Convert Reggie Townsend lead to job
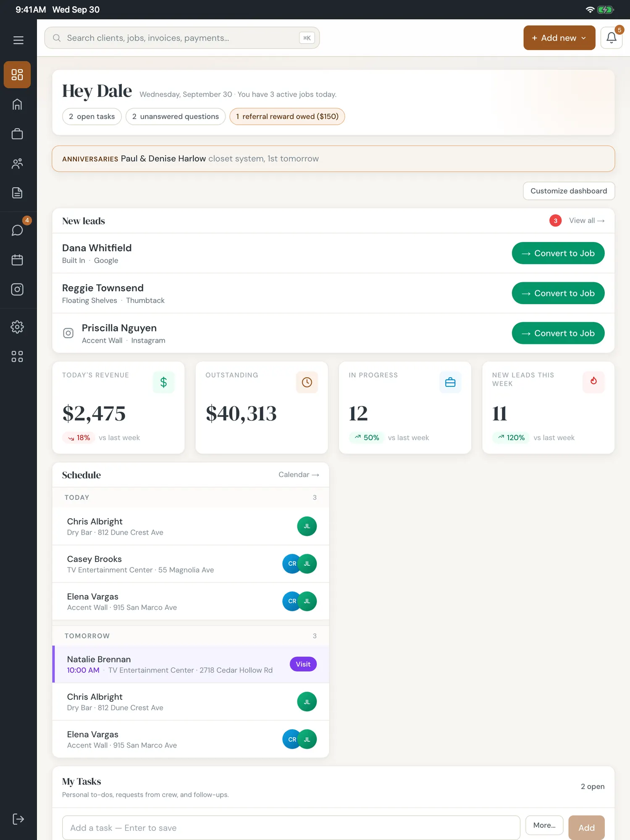Image resolution: width=630 pixels, height=840 pixels. click(x=558, y=293)
